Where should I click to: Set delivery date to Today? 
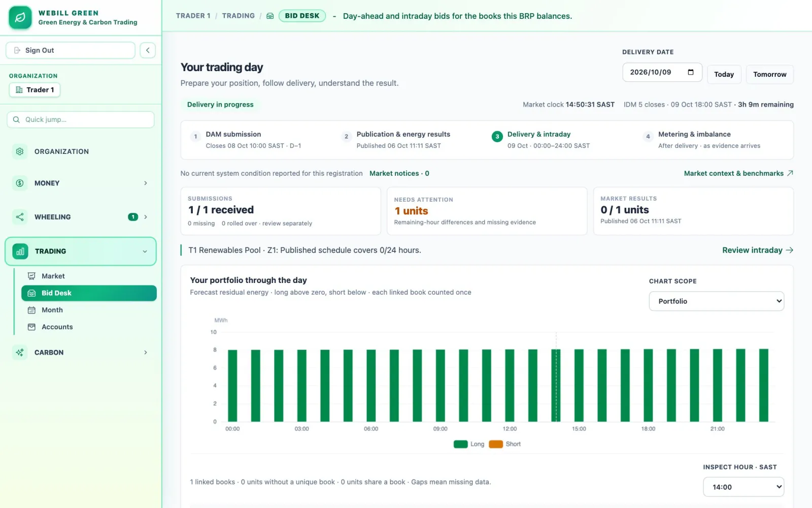pyautogui.click(x=724, y=74)
